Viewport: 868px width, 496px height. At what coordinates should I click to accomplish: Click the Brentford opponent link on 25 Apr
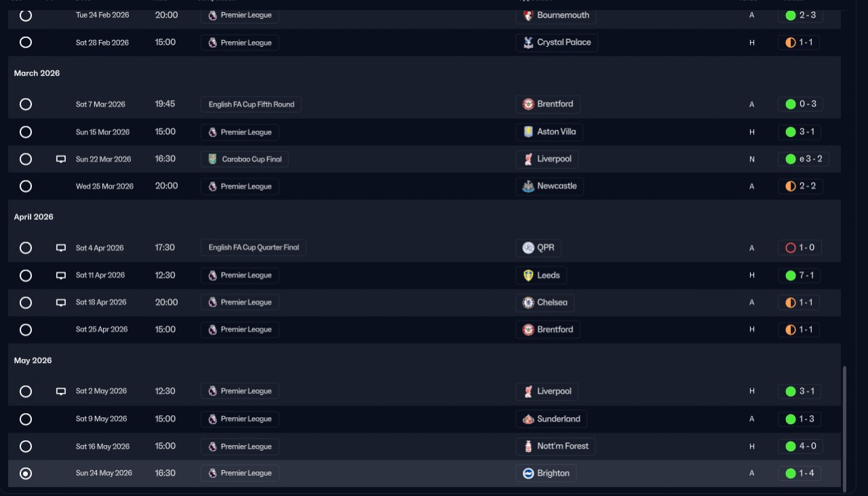(x=548, y=330)
